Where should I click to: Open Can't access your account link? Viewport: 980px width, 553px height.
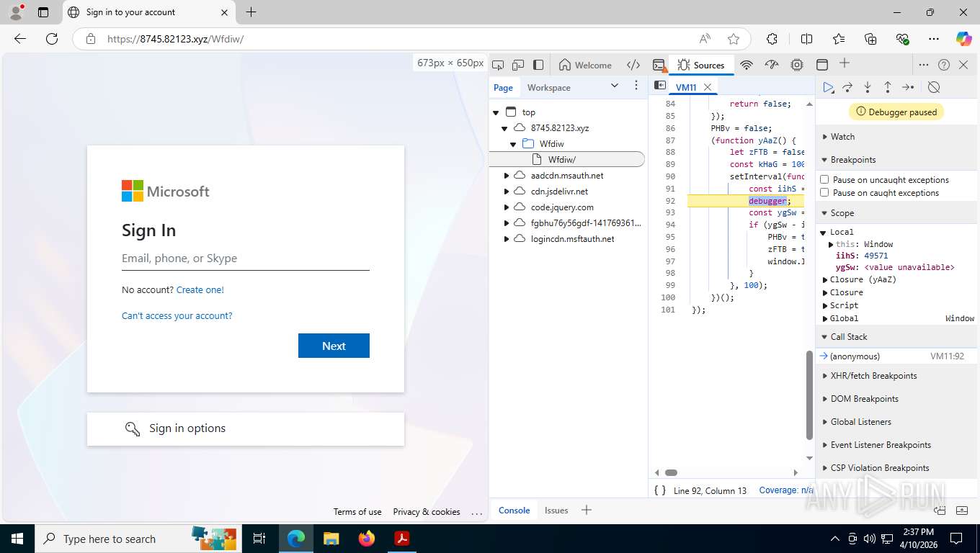(x=177, y=315)
